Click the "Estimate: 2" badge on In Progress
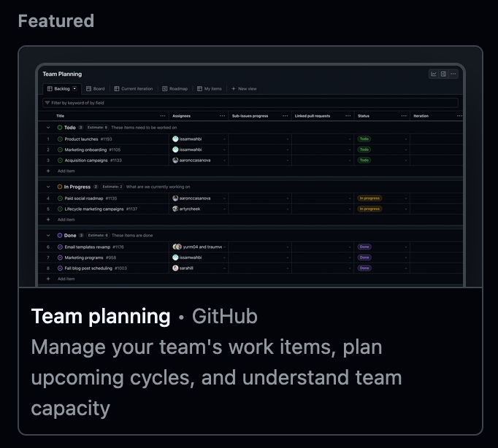 tap(112, 187)
